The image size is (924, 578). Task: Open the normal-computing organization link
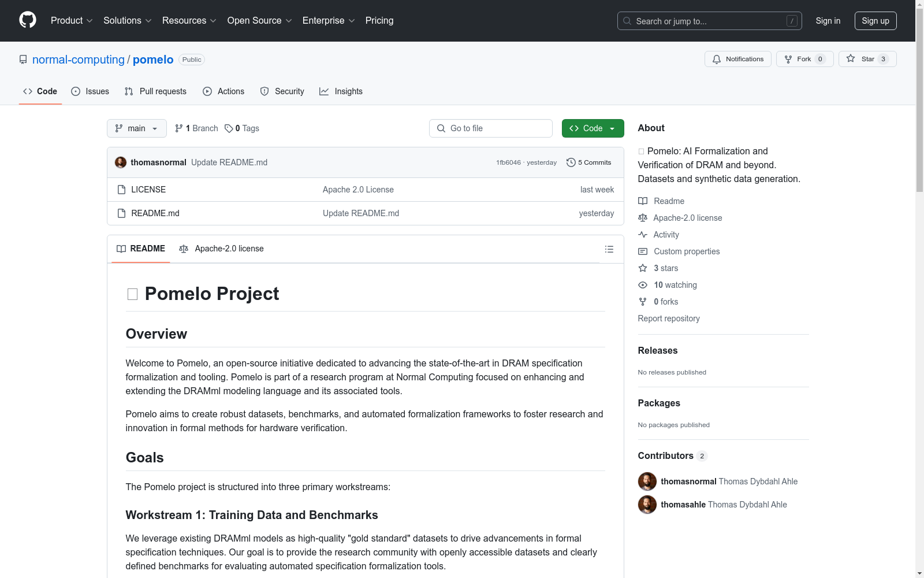pyautogui.click(x=79, y=60)
